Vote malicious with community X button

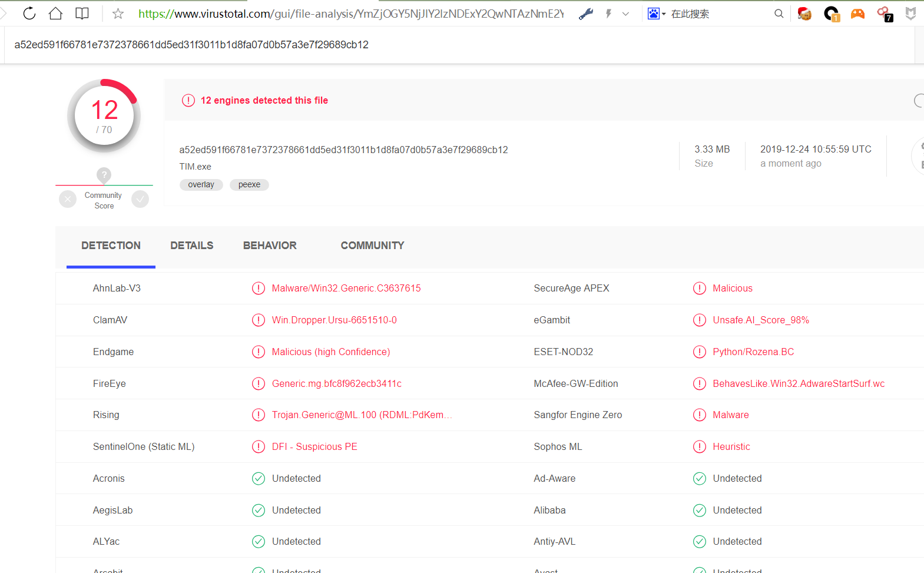point(68,199)
